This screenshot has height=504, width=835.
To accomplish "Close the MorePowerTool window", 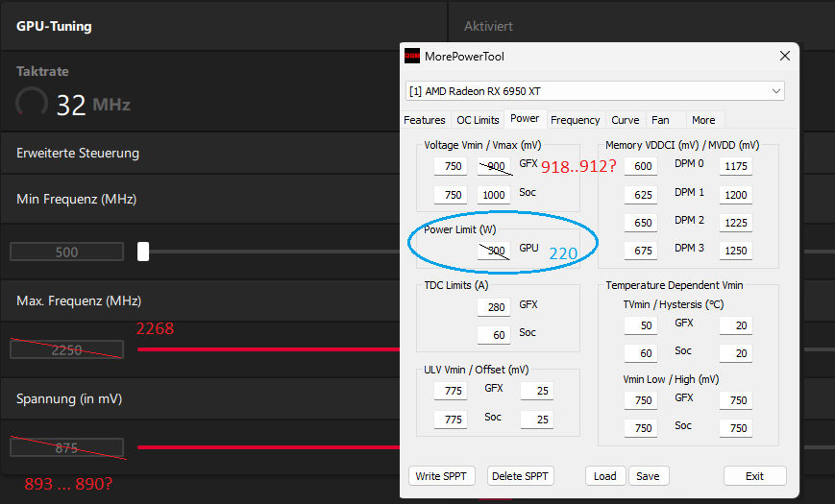I will 784,56.
